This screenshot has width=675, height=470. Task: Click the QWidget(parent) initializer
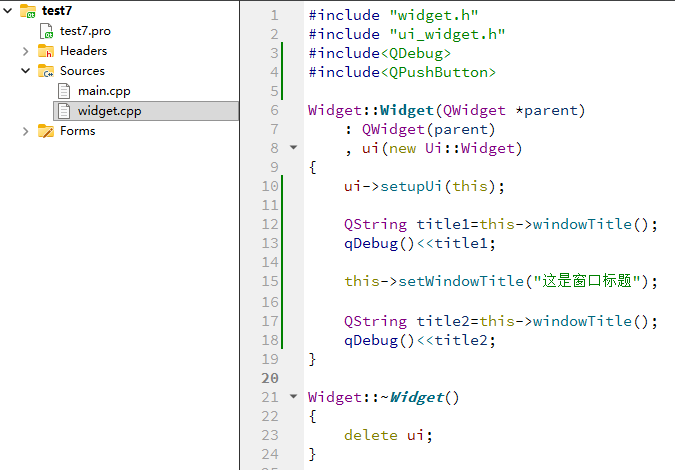tap(429, 130)
